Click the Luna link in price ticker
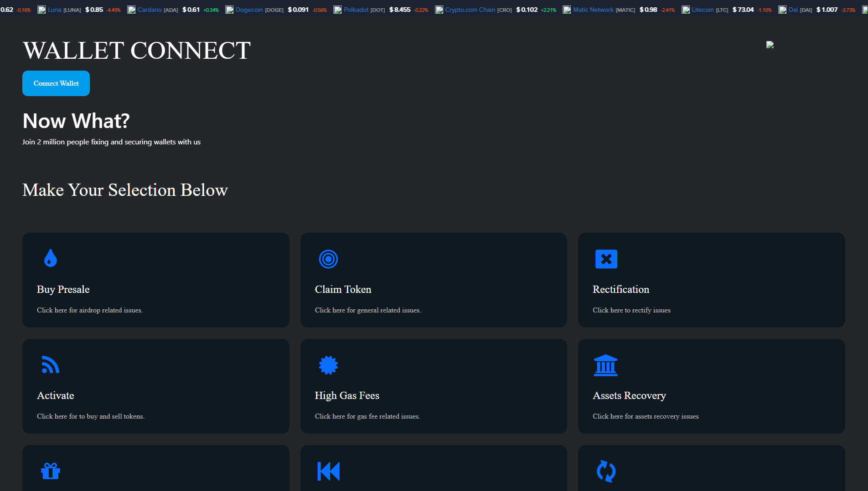Screen dimensions: 868x491 (54, 10)
